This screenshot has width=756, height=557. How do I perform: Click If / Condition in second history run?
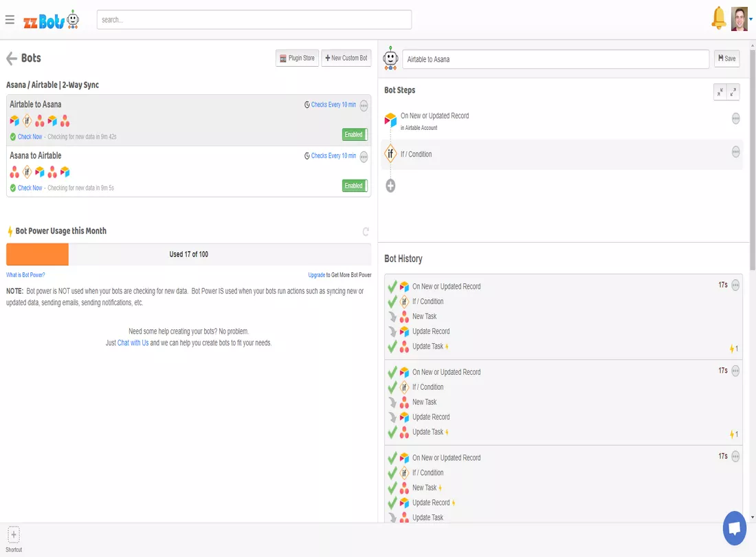(427, 387)
